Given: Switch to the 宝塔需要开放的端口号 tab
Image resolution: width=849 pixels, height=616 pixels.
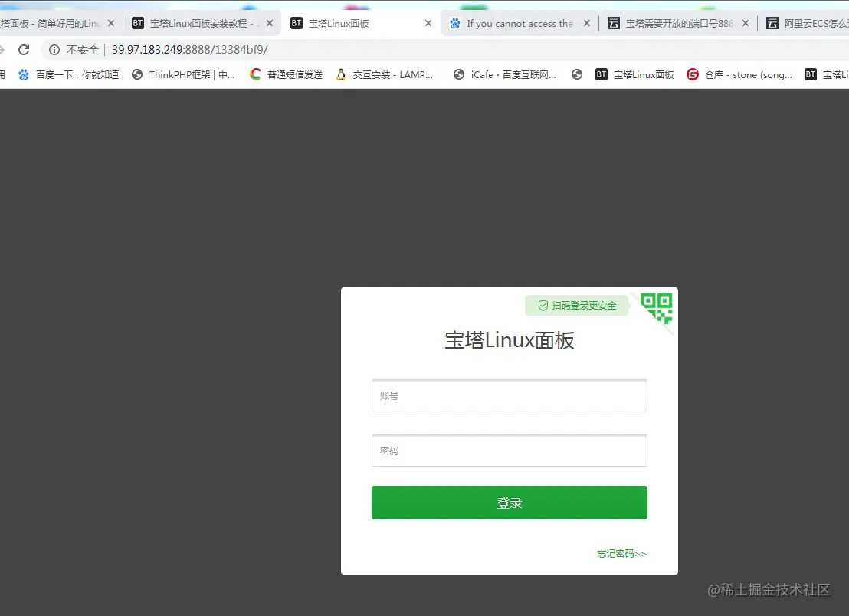Looking at the screenshot, I should pos(679,23).
